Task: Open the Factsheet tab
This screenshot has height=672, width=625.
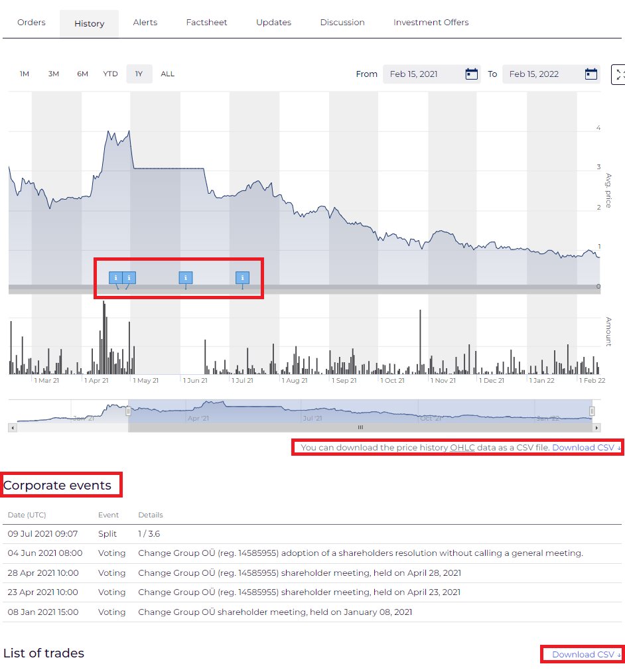Action: click(206, 23)
